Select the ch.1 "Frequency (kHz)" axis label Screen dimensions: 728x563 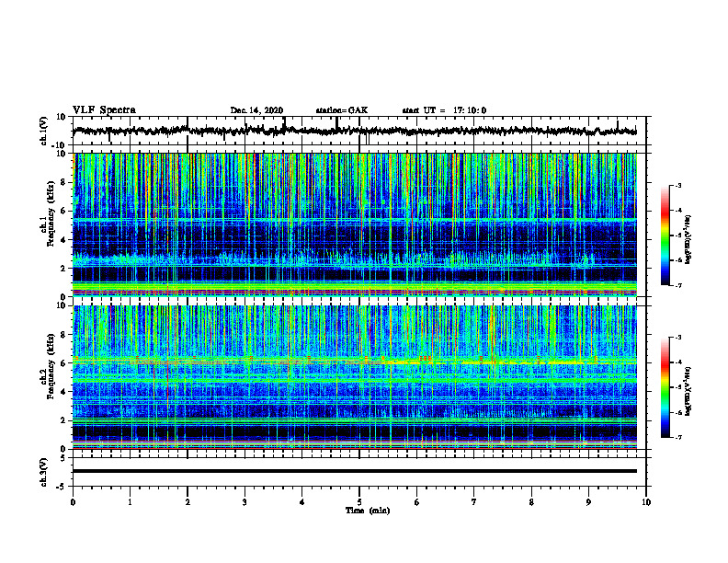click(49, 214)
